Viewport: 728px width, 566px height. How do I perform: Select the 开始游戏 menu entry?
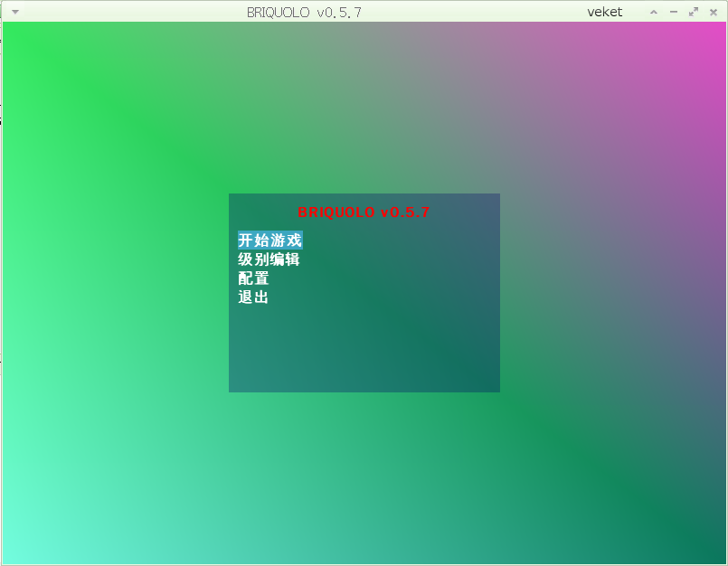coord(270,240)
